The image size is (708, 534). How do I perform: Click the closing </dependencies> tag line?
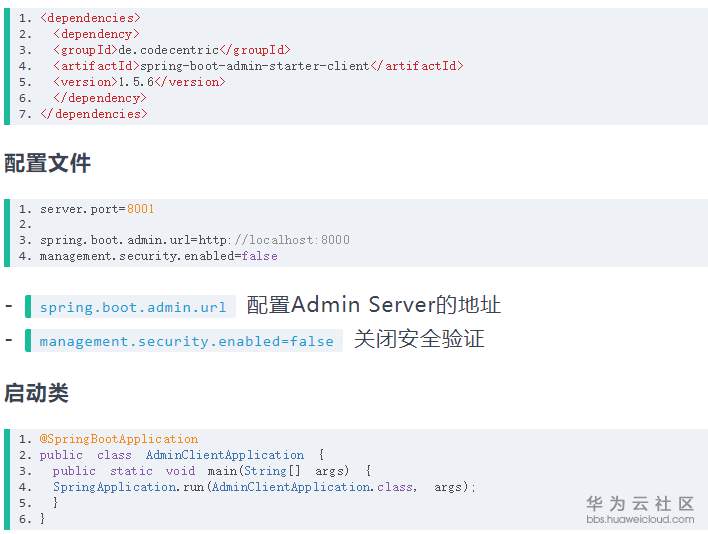[x=93, y=113]
